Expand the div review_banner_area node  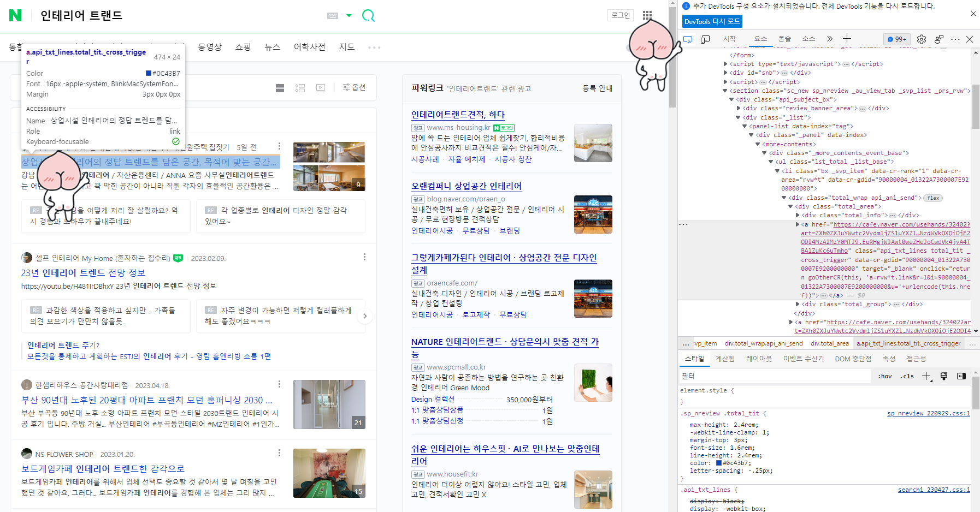tap(739, 108)
